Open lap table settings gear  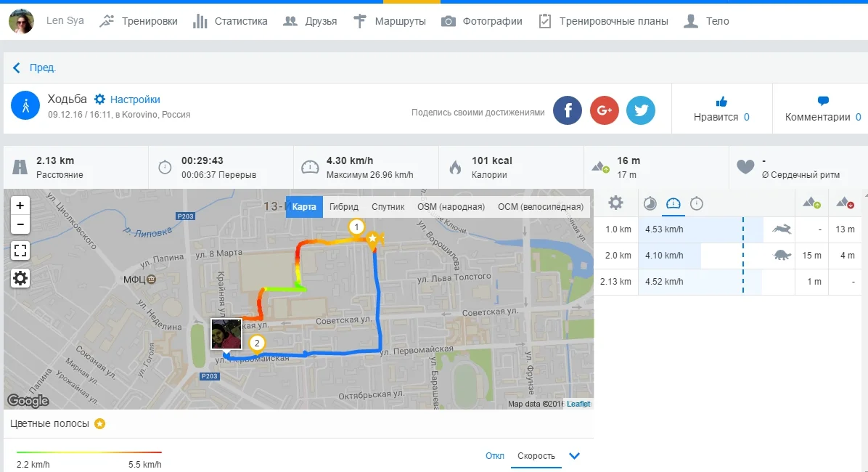pos(615,203)
